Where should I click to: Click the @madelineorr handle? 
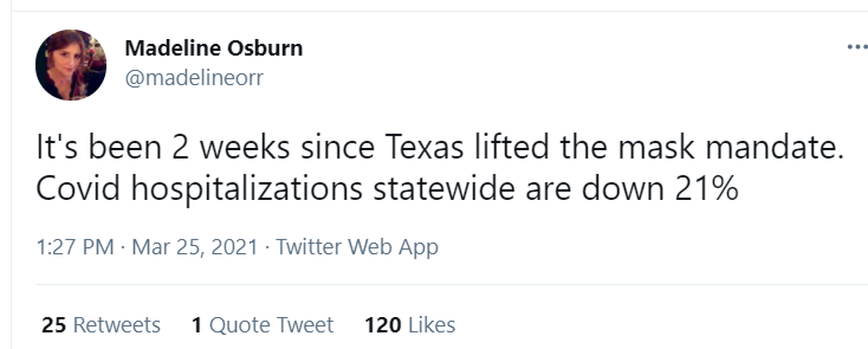tap(194, 78)
